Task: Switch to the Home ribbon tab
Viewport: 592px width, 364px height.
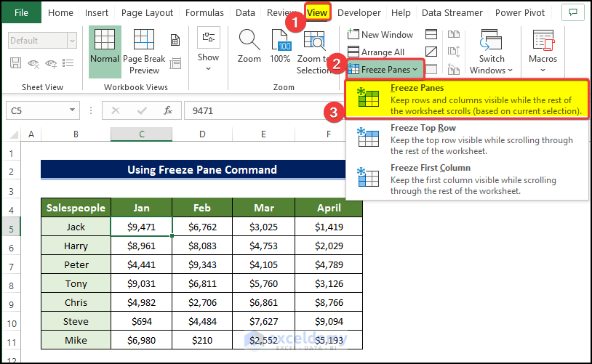Action: pos(60,13)
